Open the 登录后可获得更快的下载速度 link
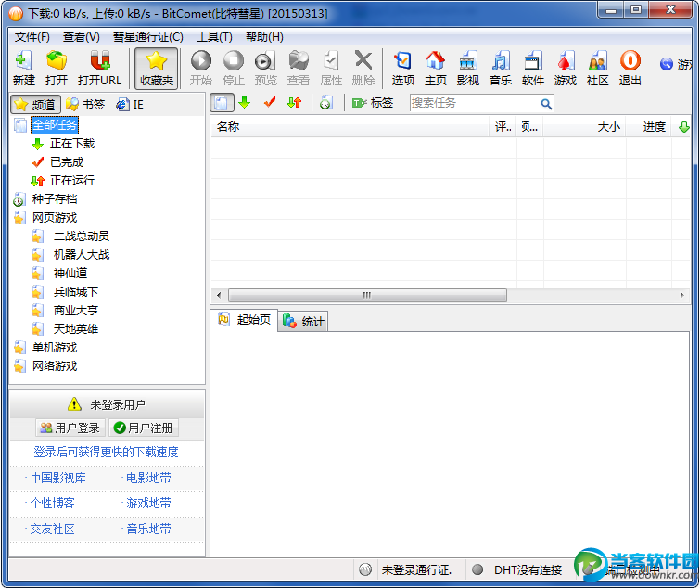This screenshot has height=588, width=700. tap(106, 453)
